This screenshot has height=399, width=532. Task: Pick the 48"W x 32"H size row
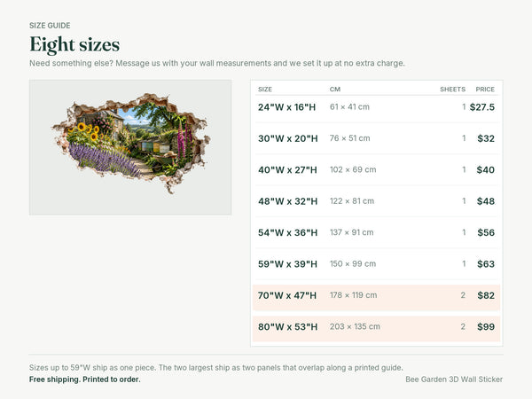tap(377, 201)
